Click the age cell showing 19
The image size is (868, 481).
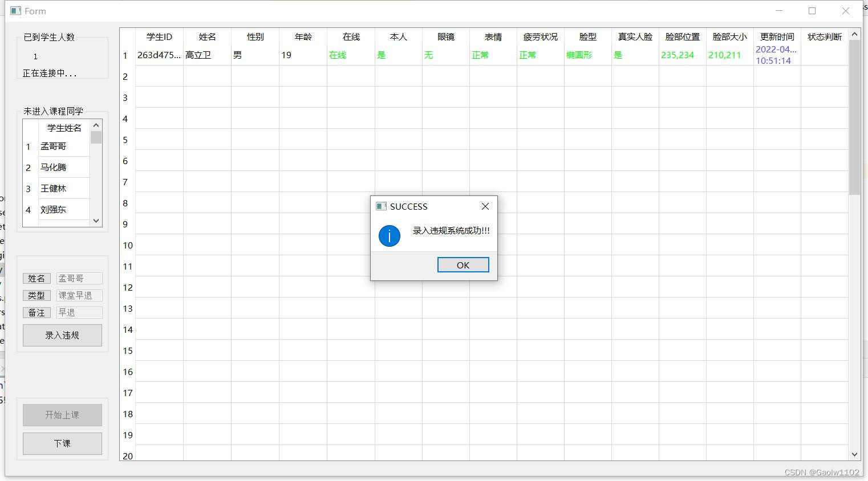point(303,55)
